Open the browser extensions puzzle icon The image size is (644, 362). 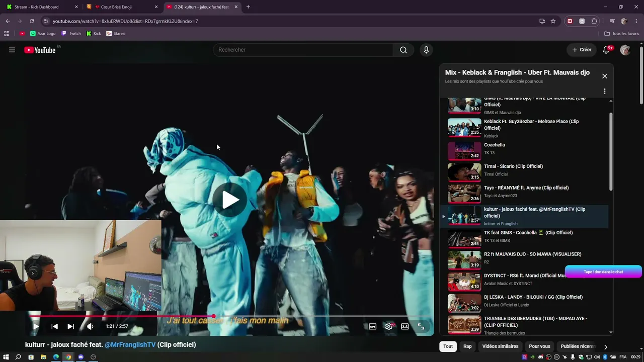pos(594,21)
